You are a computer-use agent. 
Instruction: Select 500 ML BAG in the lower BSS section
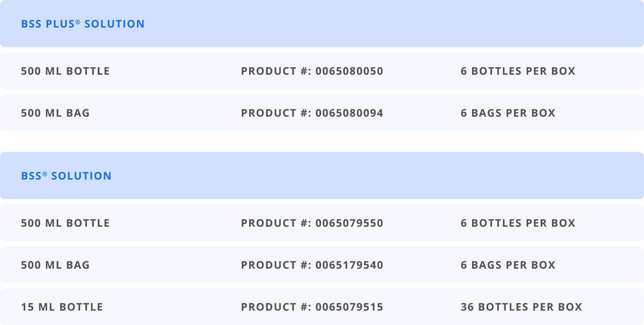click(55, 265)
